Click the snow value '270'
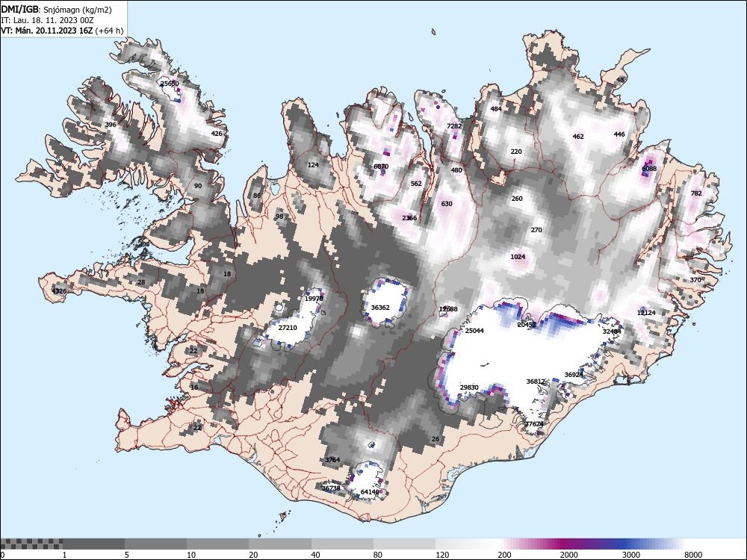Screen dimensions: 747x560 coord(536,230)
